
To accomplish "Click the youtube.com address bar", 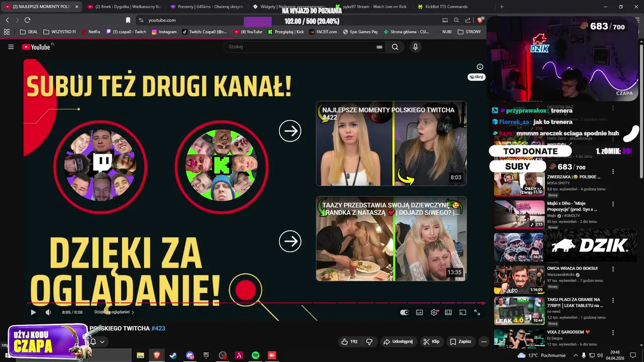I will tap(162, 20).
